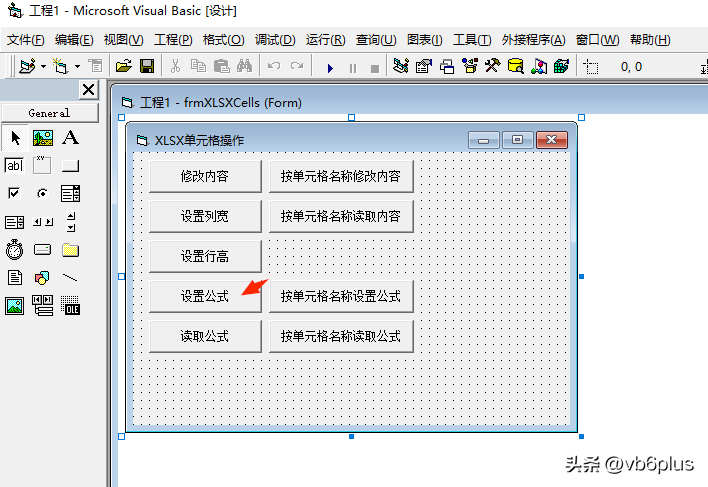Click the Open Project folder icon
The height and width of the screenshot is (487, 708).
pyautogui.click(x=123, y=67)
